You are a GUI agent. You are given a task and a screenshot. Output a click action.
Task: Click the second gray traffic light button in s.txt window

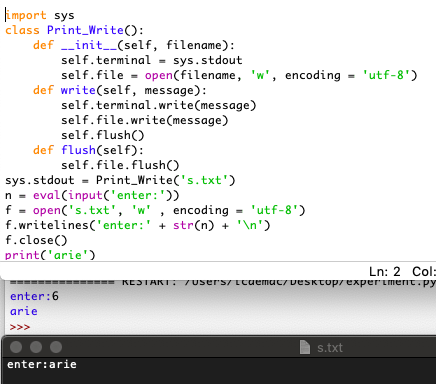click(36, 347)
